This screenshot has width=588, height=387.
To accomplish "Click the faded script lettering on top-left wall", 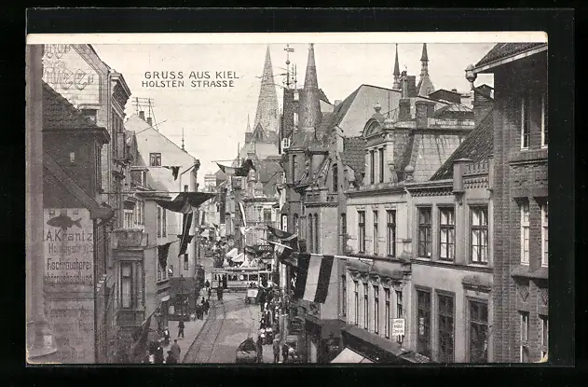I will (x=70, y=73).
